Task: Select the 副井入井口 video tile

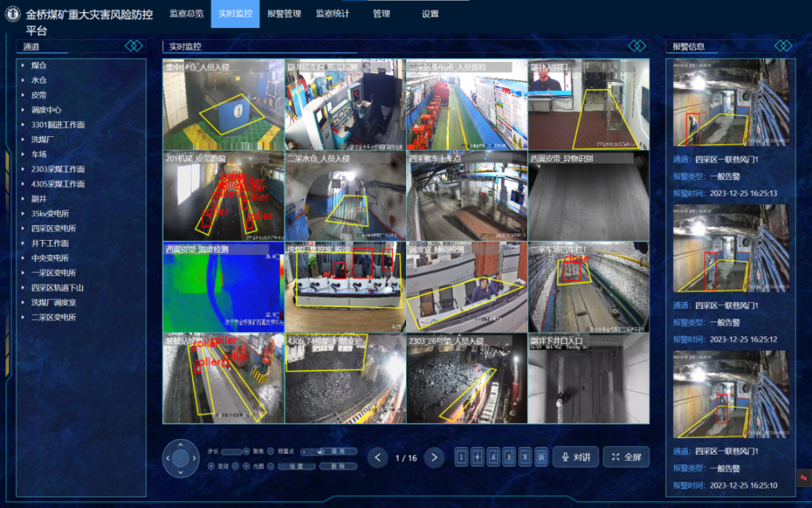Action: 588,104
